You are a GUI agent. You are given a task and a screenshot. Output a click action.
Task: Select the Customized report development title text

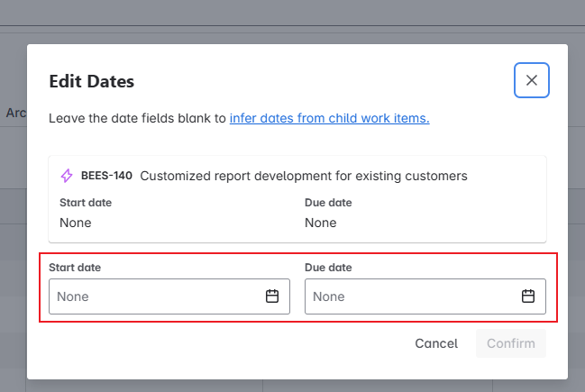(304, 176)
